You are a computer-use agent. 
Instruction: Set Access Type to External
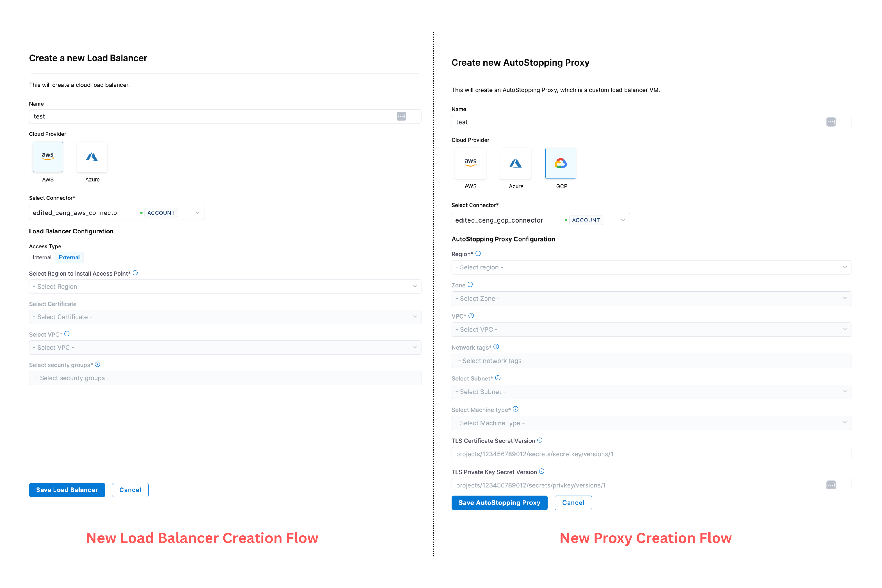[x=69, y=257]
